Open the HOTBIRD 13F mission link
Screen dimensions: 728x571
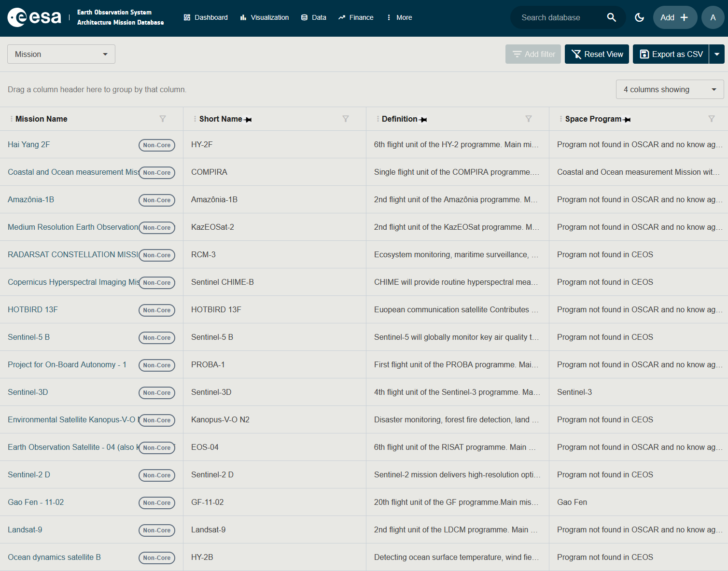coord(33,309)
